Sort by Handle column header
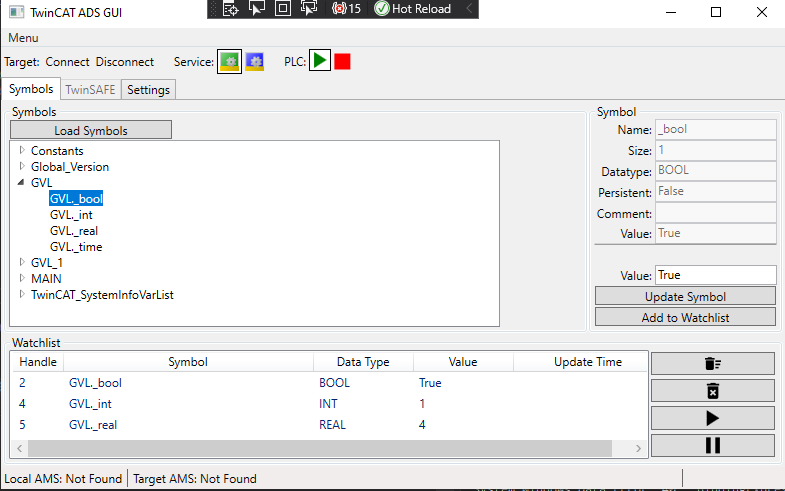785x491 pixels. point(38,362)
